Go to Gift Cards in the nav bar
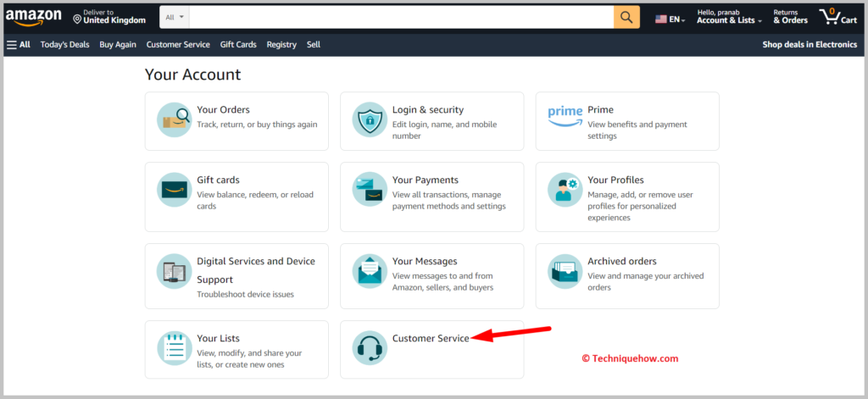The height and width of the screenshot is (399, 868). click(238, 45)
